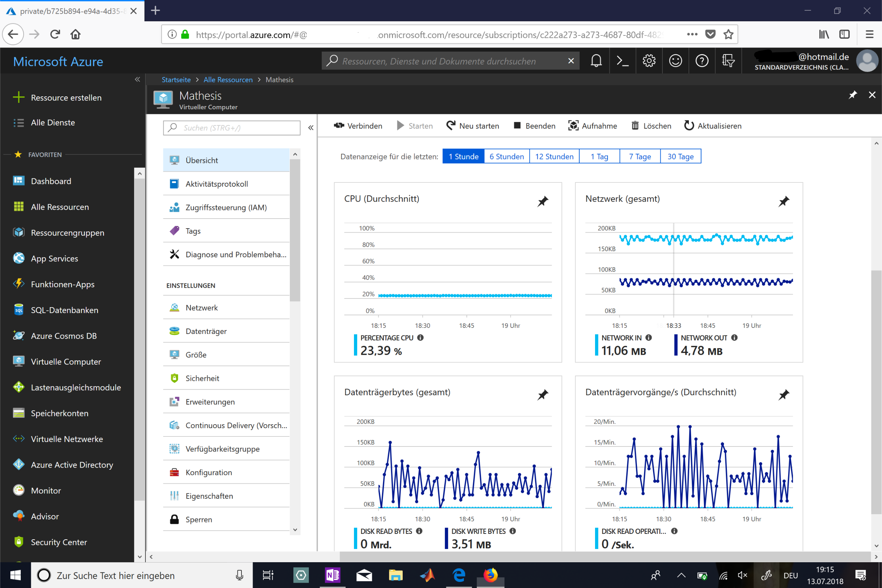Focus the resource menu Suchen field
This screenshot has height=588, width=882.
coord(232,128)
